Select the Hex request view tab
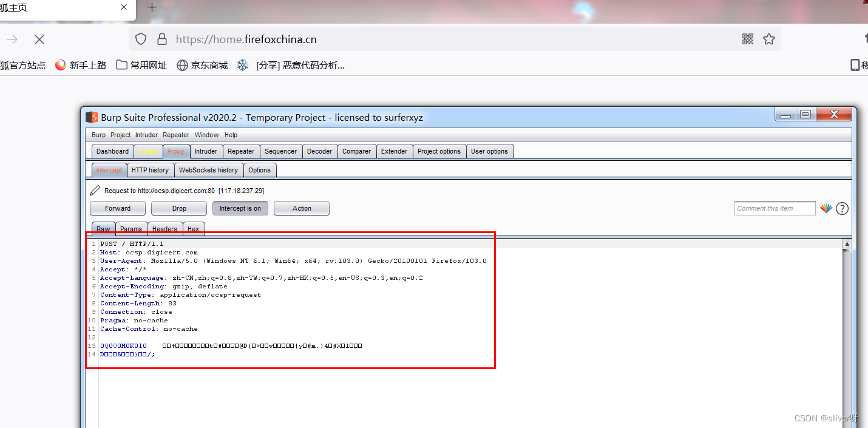868x428 pixels. click(x=194, y=229)
